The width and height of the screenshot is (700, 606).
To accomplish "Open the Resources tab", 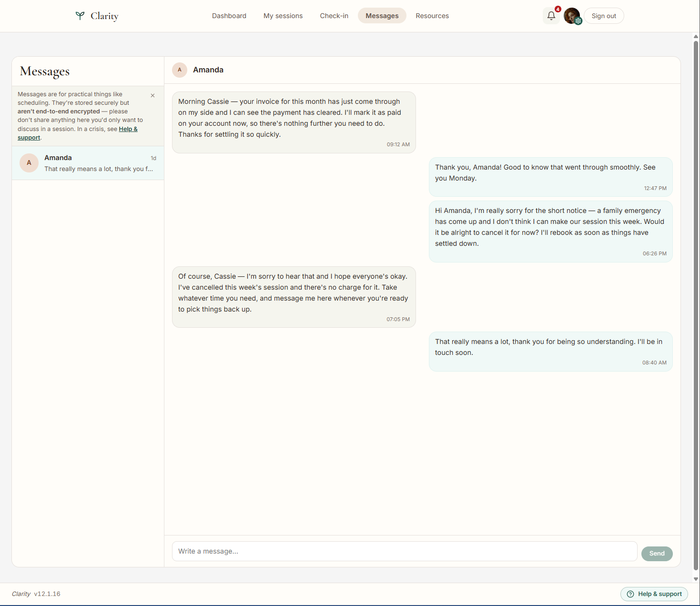I will click(x=432, y=16).
